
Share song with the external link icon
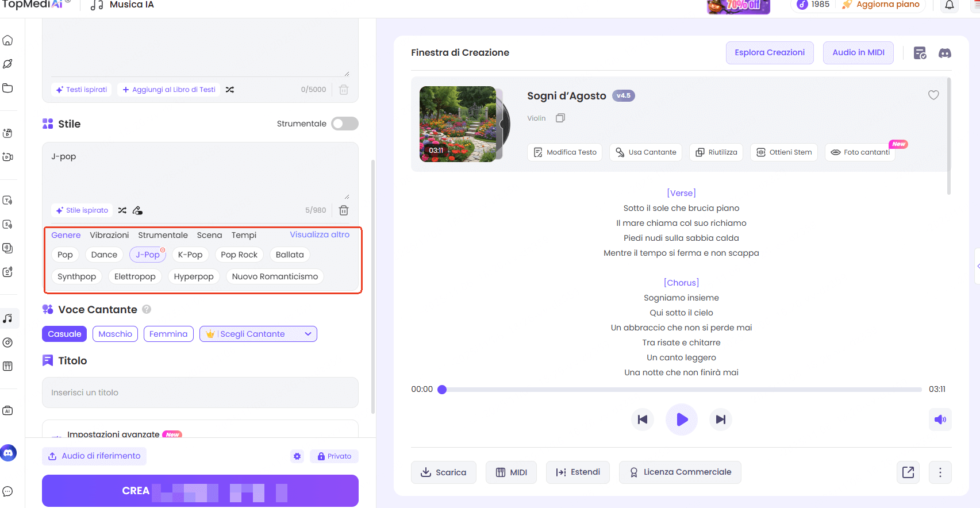tap(908, 472)
